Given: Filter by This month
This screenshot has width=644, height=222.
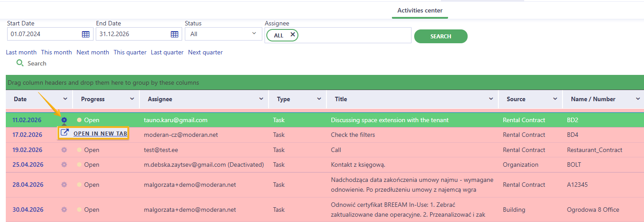Looking at the screenshot, I should 57,52.
